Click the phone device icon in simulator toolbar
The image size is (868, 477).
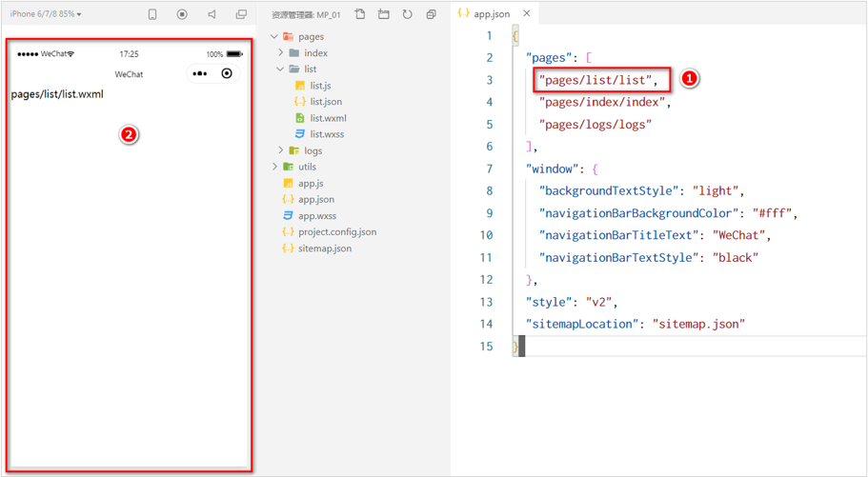pos(152,14)
